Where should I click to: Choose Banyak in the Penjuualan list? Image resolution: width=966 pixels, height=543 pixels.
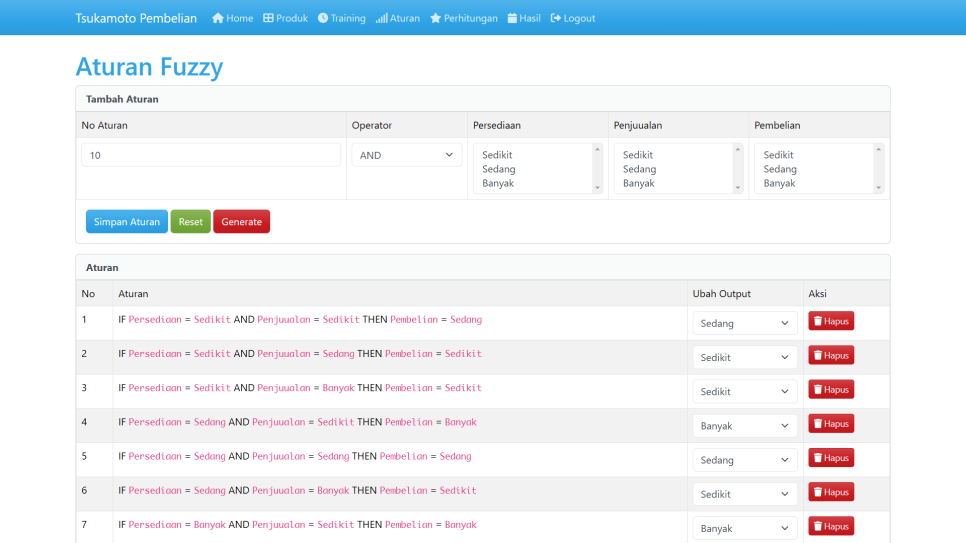point(638,183)
